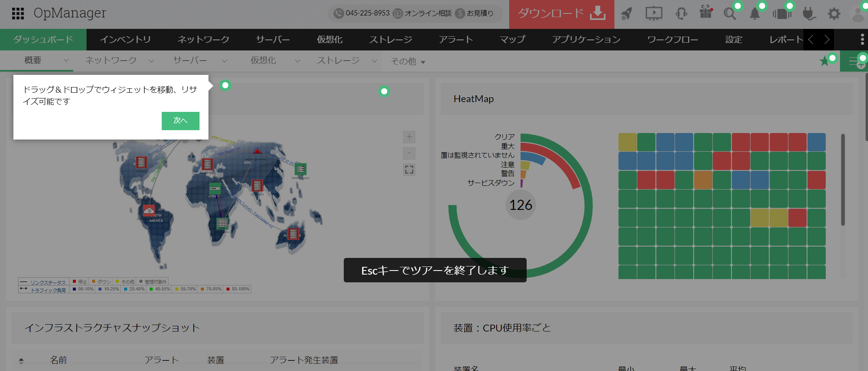This screenshot has width=868, height=371.
Task: Open the power plug icon
Action: coord(809,14)
